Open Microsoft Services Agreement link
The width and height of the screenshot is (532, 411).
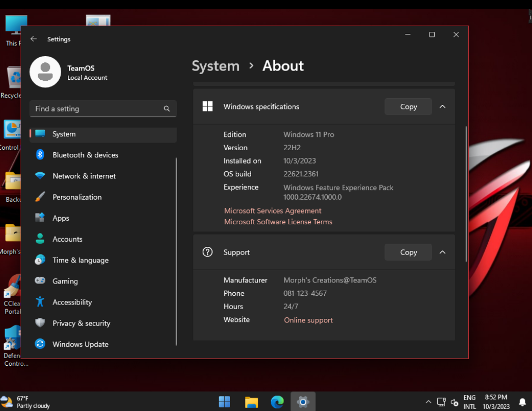click(273, 210)
